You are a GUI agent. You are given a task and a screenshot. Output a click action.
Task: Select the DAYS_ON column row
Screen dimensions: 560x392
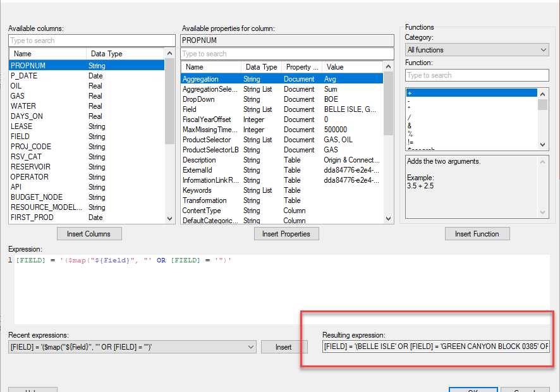[87, 116]
